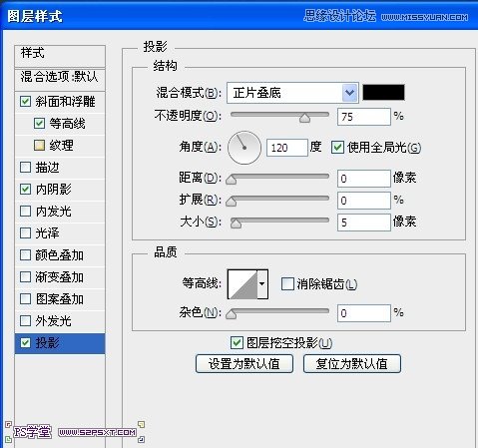Enable the 内发光 checkbox

coord(26,212)
